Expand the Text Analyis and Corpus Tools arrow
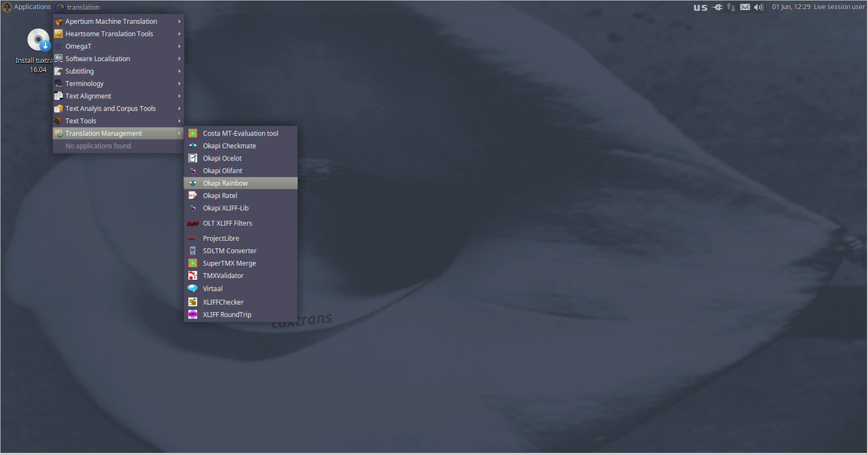Viewport: 868px width, 455px height. pyautogui.click(x=179, y=108)
